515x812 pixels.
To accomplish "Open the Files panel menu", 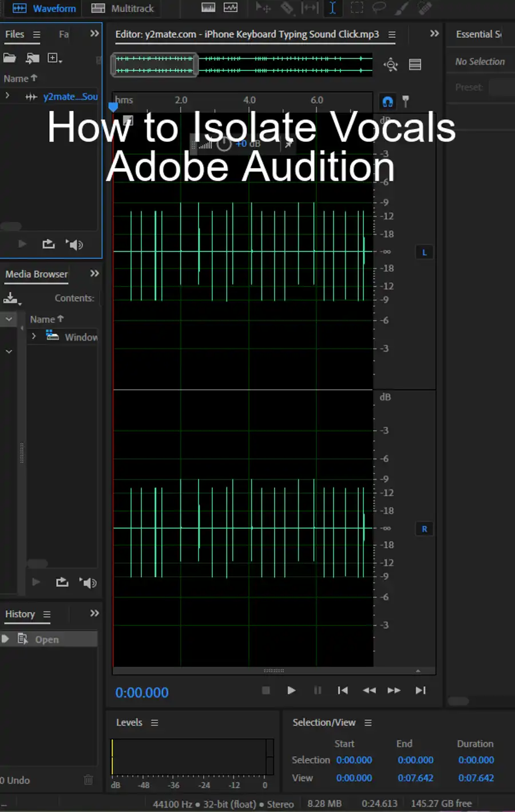I will (37, 34).
